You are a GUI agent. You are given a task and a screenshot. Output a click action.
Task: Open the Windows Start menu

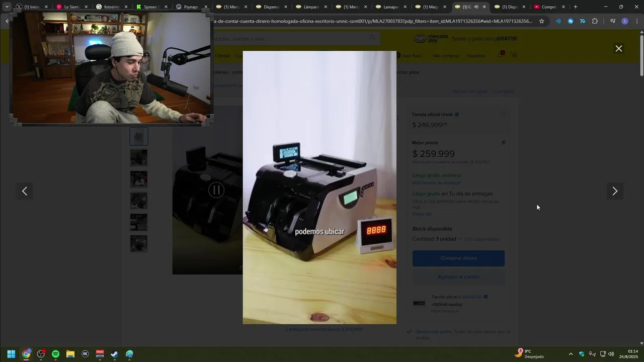click(11, 354)
